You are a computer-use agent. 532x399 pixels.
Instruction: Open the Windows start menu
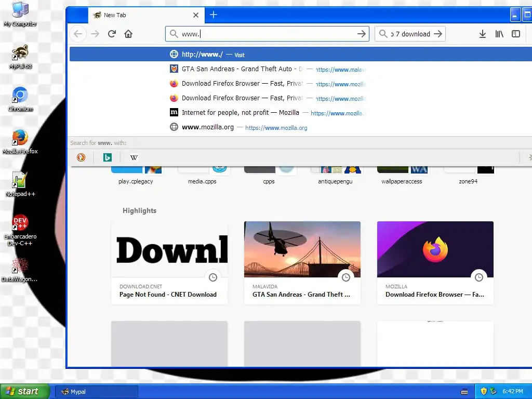coord(25,391)
